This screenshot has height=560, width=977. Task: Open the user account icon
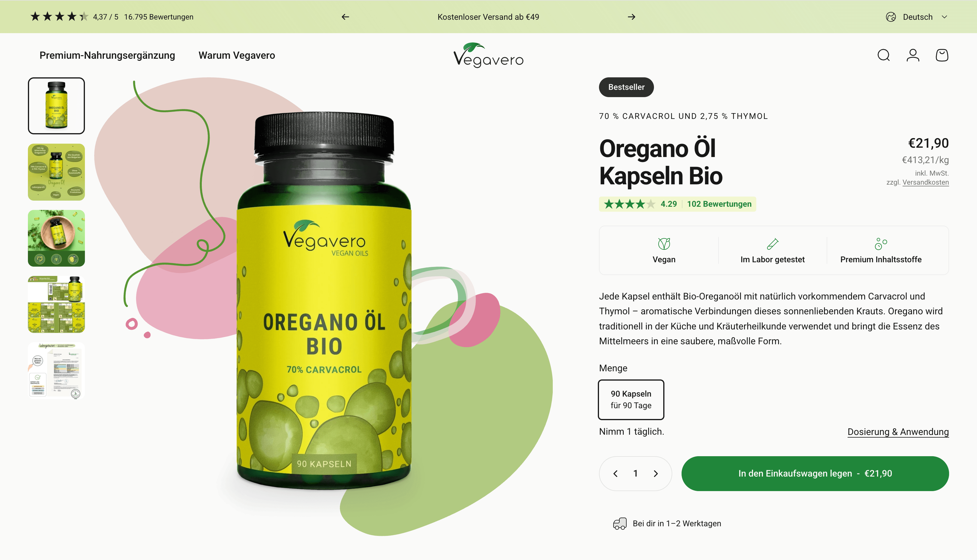[913, 55]
